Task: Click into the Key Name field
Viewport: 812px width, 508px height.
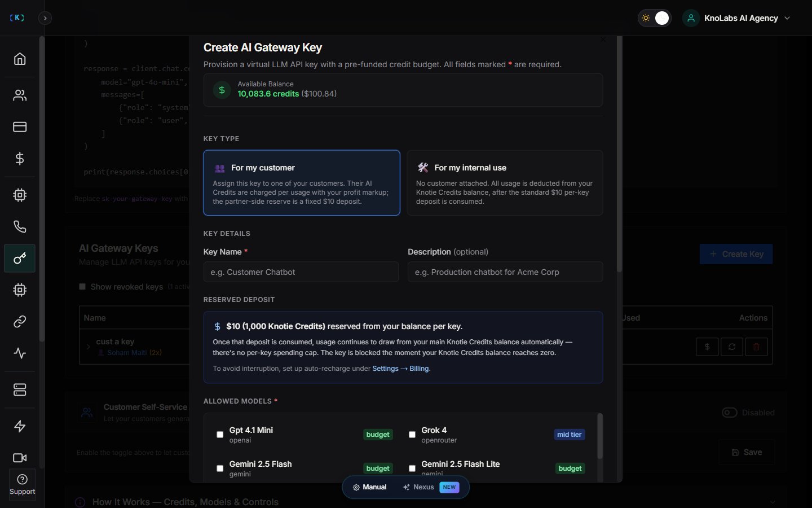Action: tap(301, 272)
